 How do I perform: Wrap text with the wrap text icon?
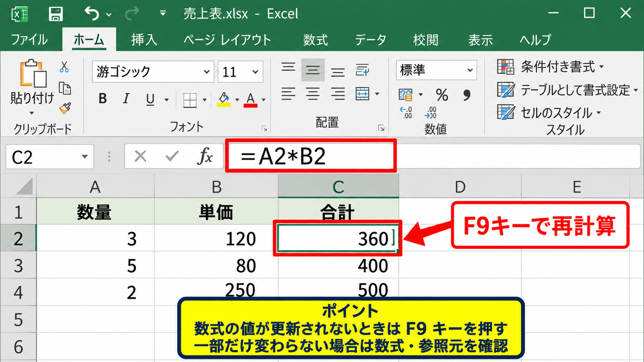(x=362, y=70)
